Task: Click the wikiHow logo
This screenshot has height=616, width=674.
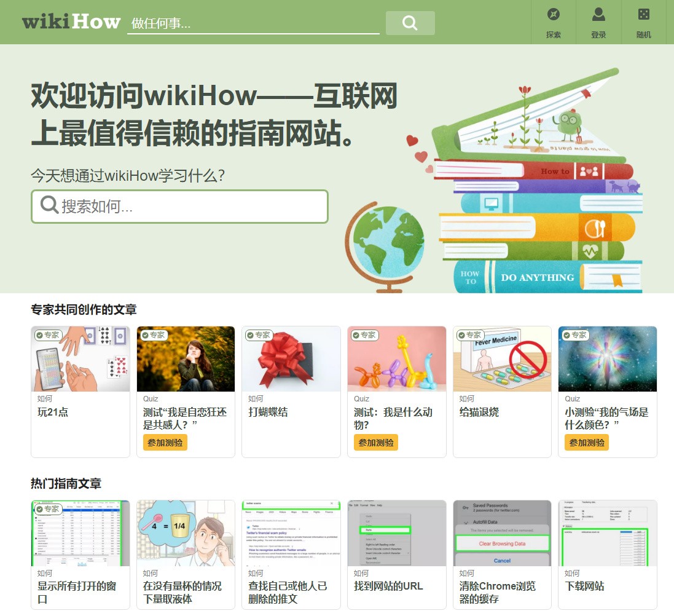Action: pyautogui.click(x=71, y=22)
